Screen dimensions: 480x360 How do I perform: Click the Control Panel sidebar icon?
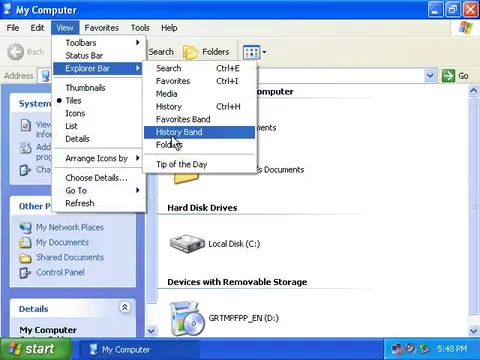pos(25,273)
